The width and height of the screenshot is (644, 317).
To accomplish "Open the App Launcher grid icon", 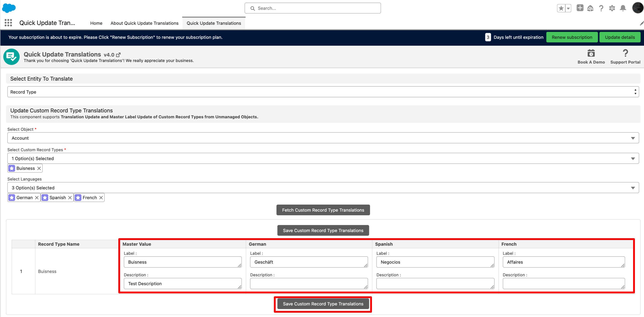I will click(x=8, y=23).
